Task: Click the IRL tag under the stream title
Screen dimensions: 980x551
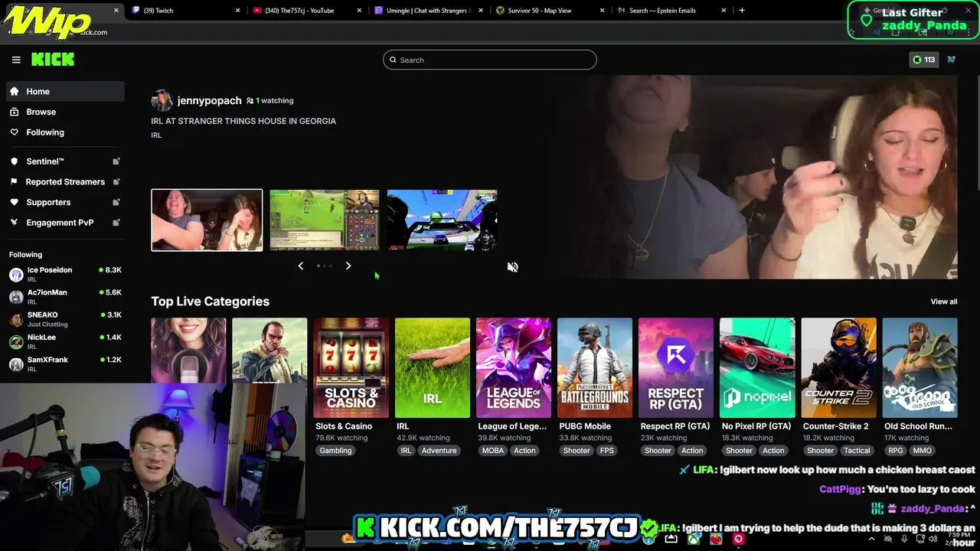Action: (156, 135)
